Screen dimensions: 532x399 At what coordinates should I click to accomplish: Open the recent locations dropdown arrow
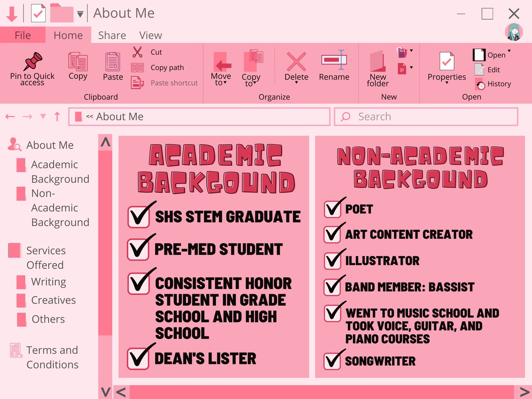43,117
